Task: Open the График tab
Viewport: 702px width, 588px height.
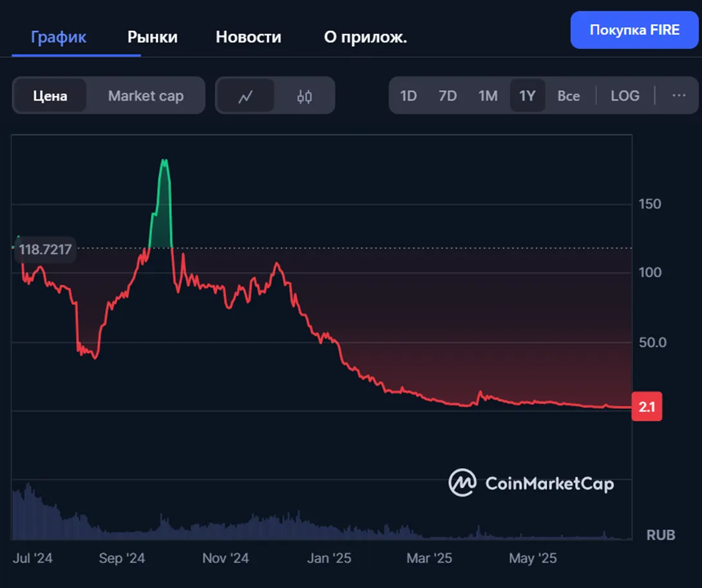Action: (x=59, y=37)
